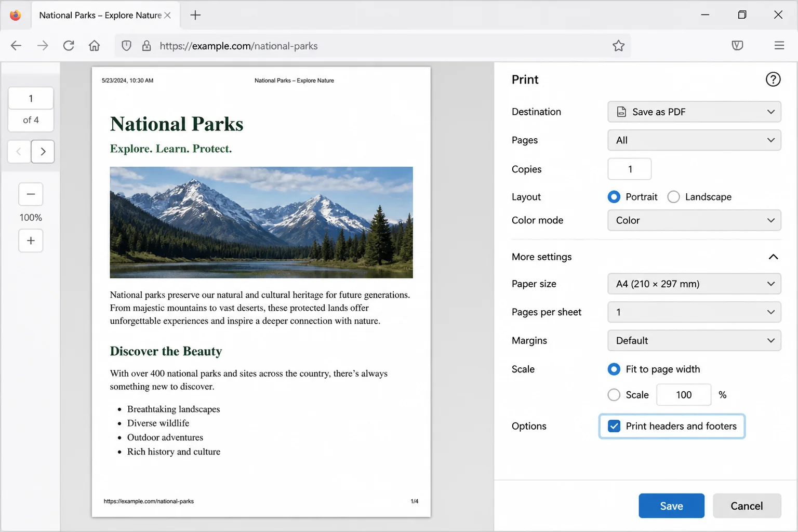Click the '5/23/2024, 10:30 AM' header date
Image resolution: width=798 pixels, height=532 pixels.
(127, 81)
